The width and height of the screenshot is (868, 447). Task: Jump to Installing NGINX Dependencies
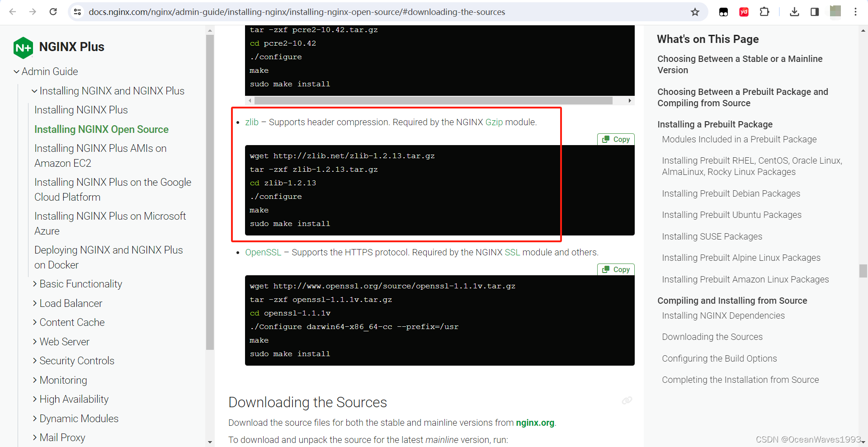(723, 315)
